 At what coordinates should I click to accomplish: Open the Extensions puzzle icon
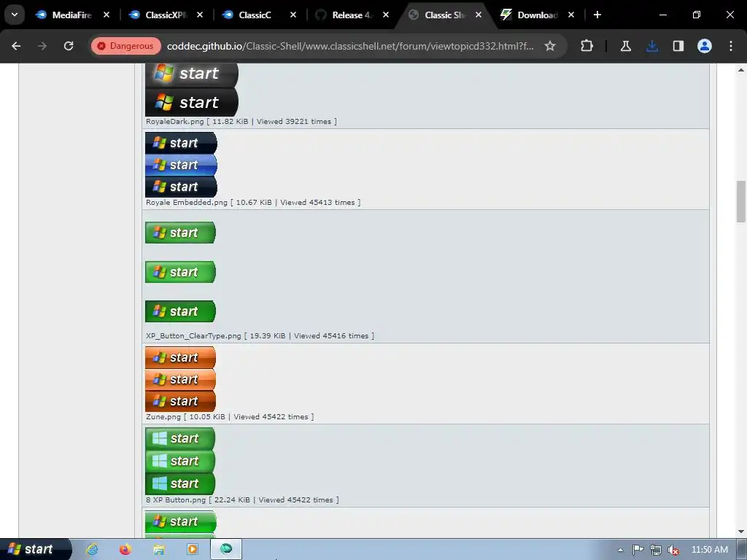click(587, 46)
